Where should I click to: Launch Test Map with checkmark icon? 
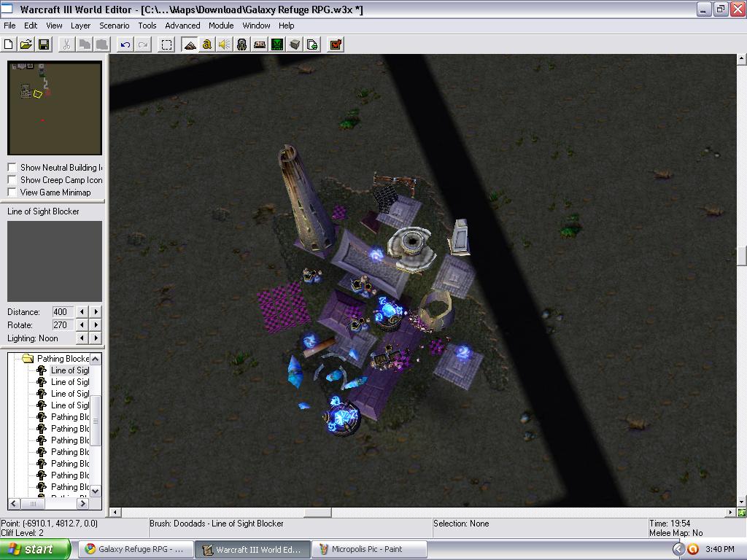[336, 44]
